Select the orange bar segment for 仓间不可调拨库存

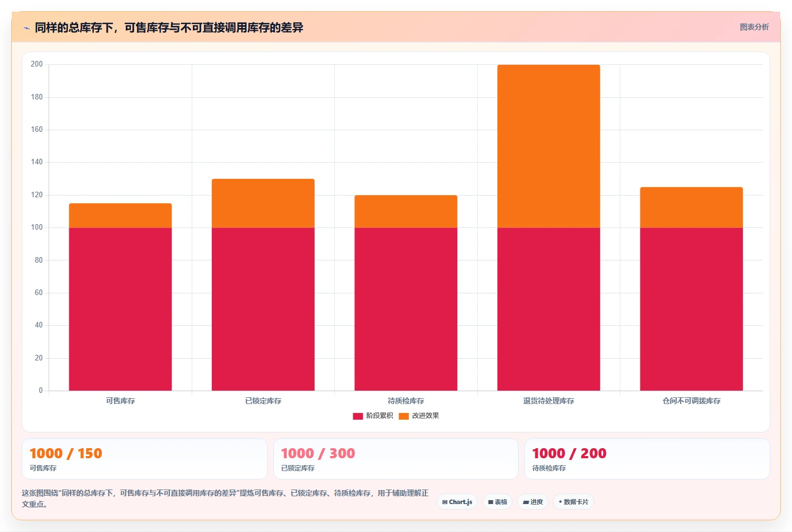point(691,207)
